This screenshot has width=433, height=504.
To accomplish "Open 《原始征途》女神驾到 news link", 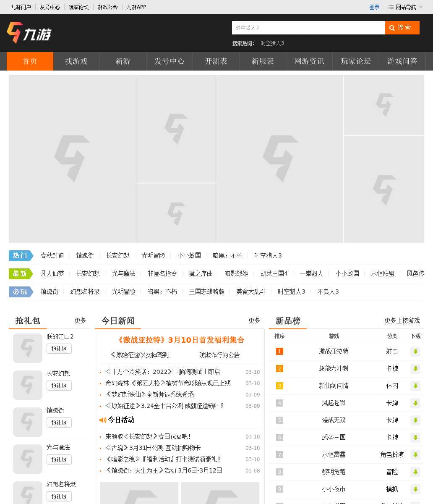I will point(139,355).
